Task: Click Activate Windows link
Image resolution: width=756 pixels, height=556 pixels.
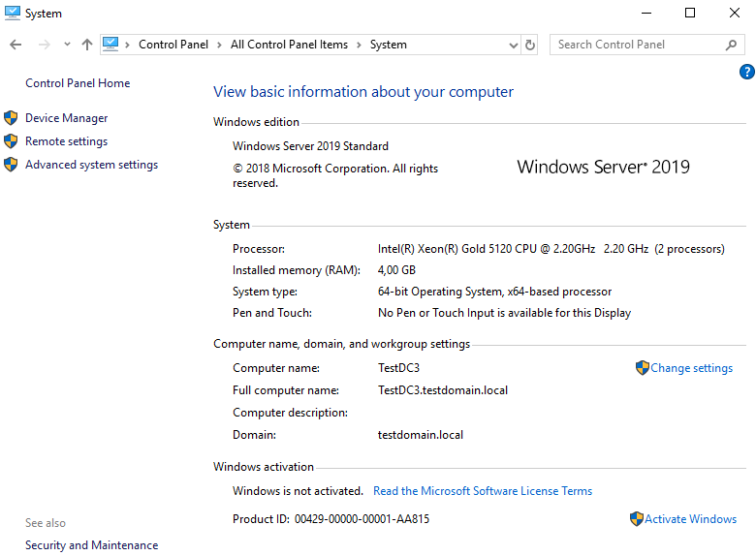Action: 690,519
